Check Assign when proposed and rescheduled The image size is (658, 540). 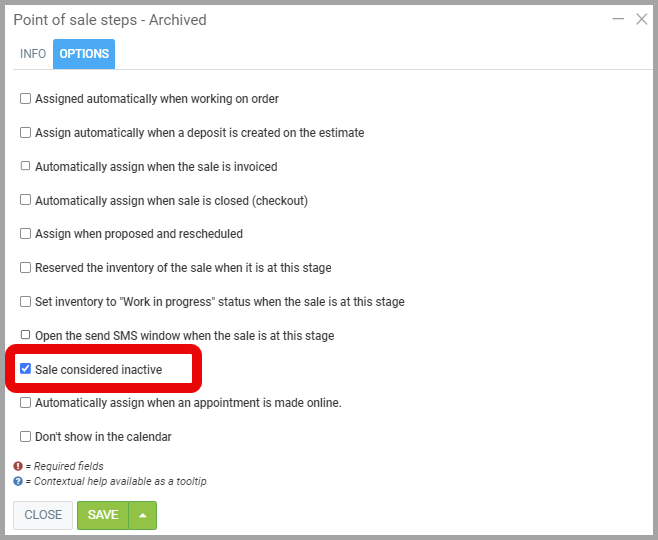(x=26, y=234)
